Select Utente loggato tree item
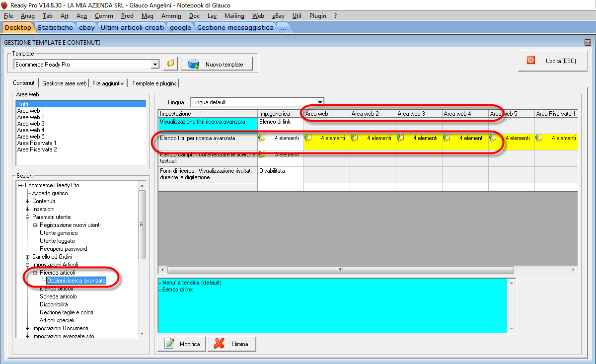596x364 pixels. [x=57, y=241]
